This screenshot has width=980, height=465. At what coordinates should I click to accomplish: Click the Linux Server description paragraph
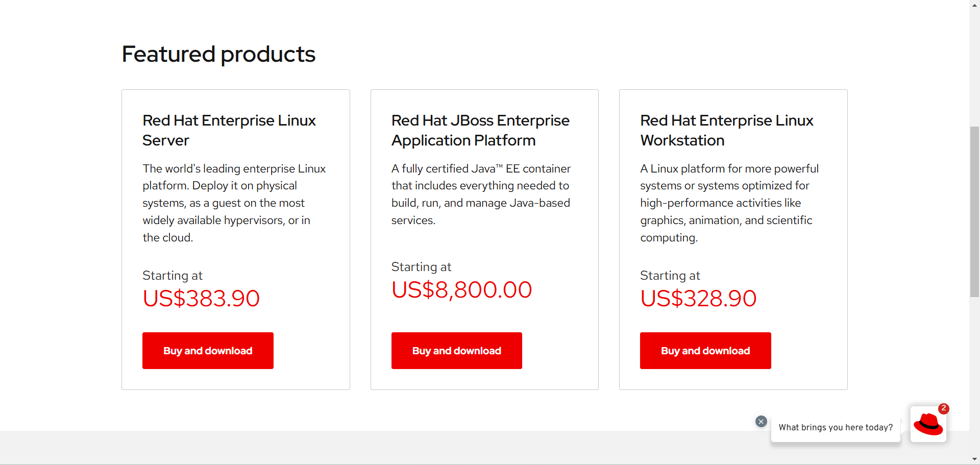click(234, 203)
